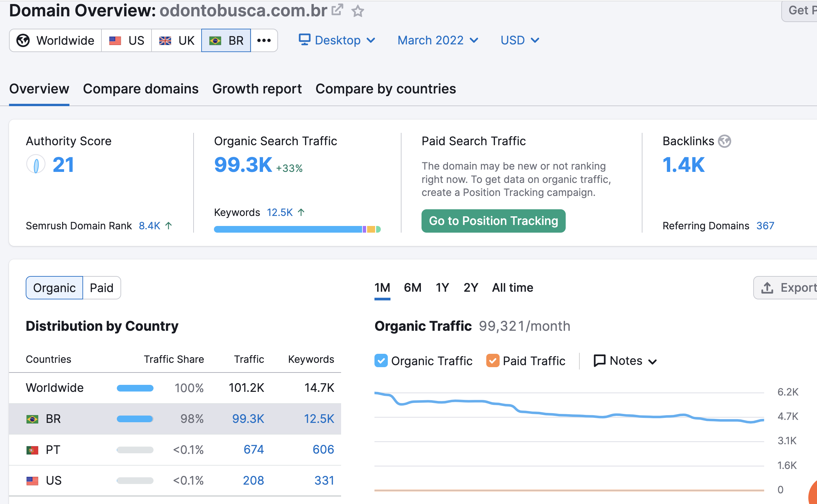Open Compare domains tab
The height and width of the screenshot is (504, 817).
point(141,89)
